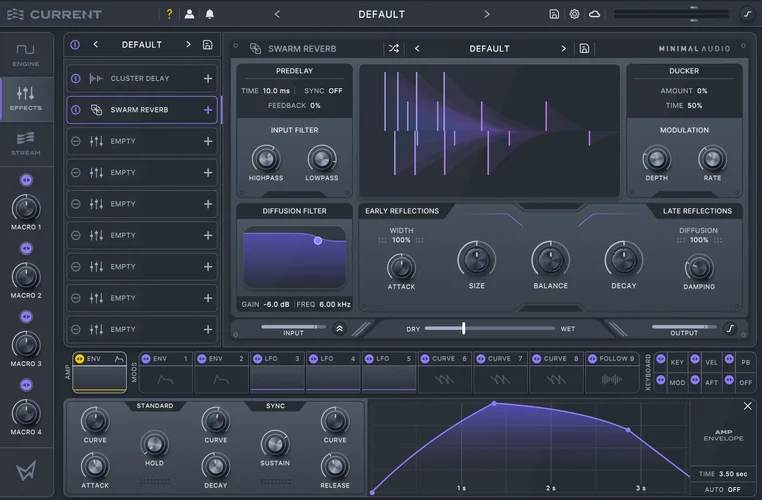Toggle Cluster Delay effect power button

[x=76, y=78]
